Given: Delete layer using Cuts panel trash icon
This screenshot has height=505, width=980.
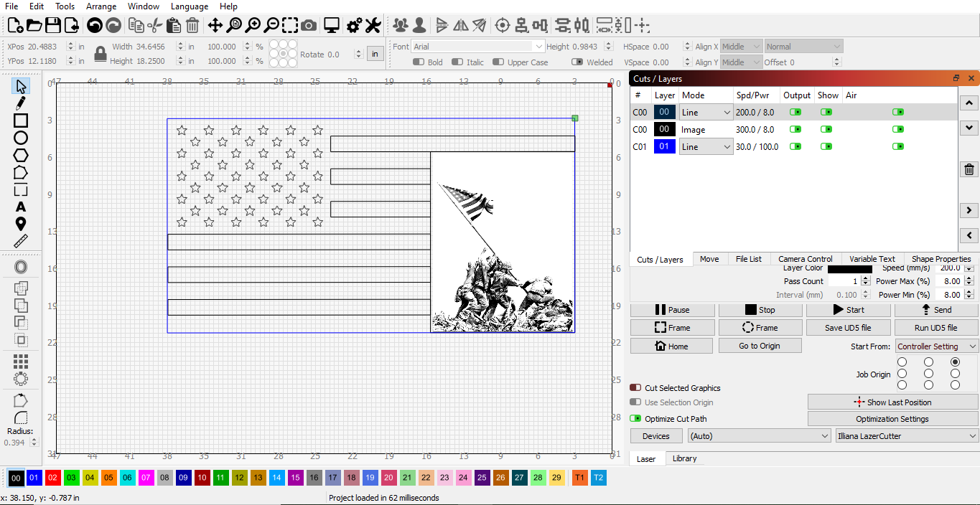Looking at the screenshot, I should point(969,169).
